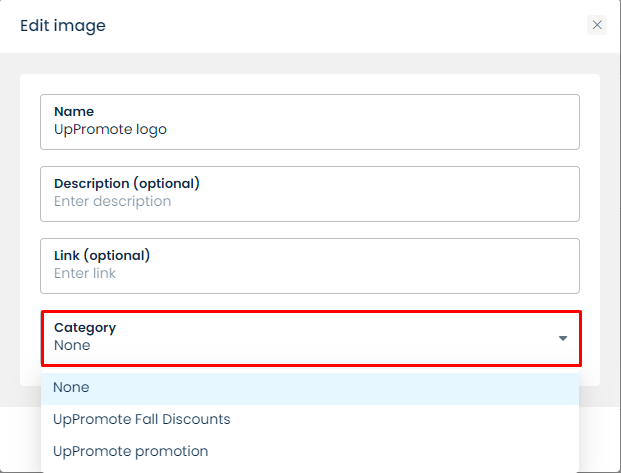Viewport: 621px width, 473px height.
Task: Click the 'Enter link' placeholder text
Action: click(85, 273)
